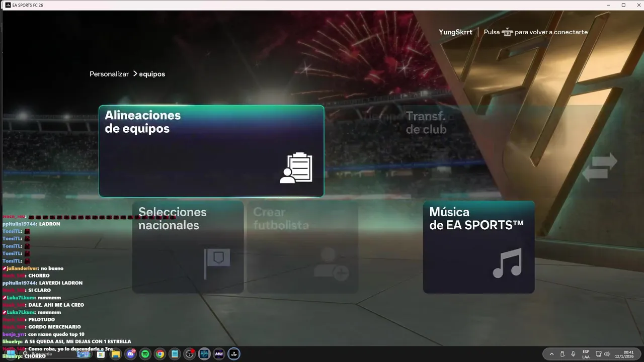The height and width of the screenshot is (362, 644).
Task: Click the national flag shield icon
Action: coord(217,263)
